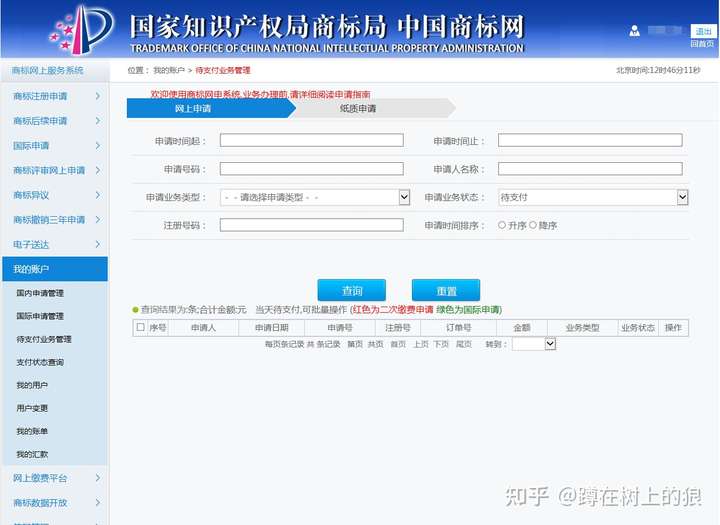Click the trademark office logo
The height and width of the screenshot is (525, 720).
(x=81, y=29)
